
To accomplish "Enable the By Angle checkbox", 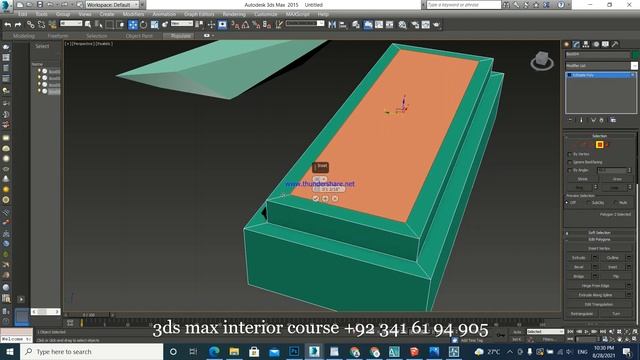I will (x=570, y=170).
